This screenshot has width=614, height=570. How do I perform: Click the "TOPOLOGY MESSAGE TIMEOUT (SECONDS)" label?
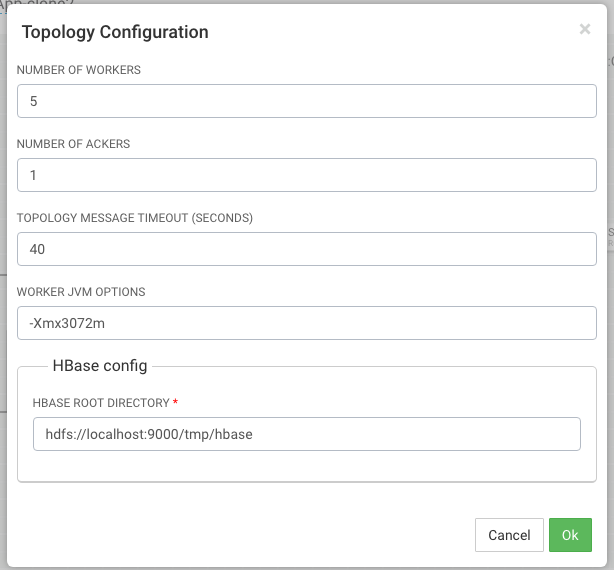click(135, 218)
